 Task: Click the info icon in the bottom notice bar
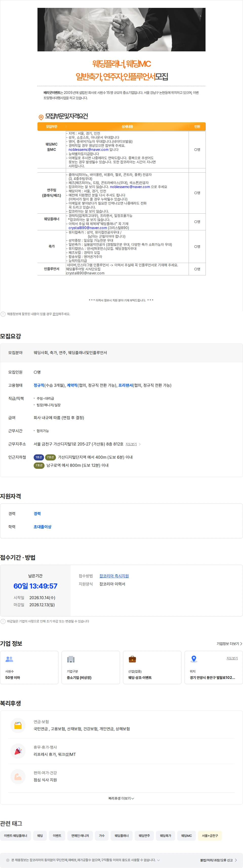(8, 860)
